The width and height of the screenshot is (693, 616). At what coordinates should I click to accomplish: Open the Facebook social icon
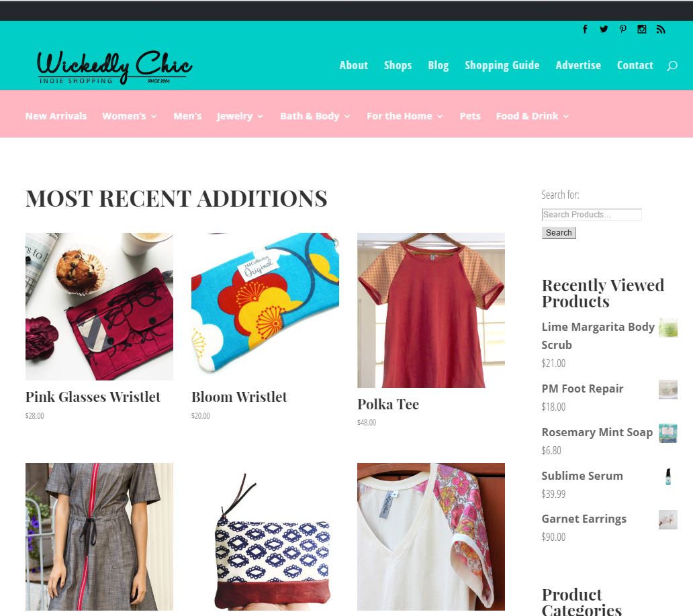585,29
